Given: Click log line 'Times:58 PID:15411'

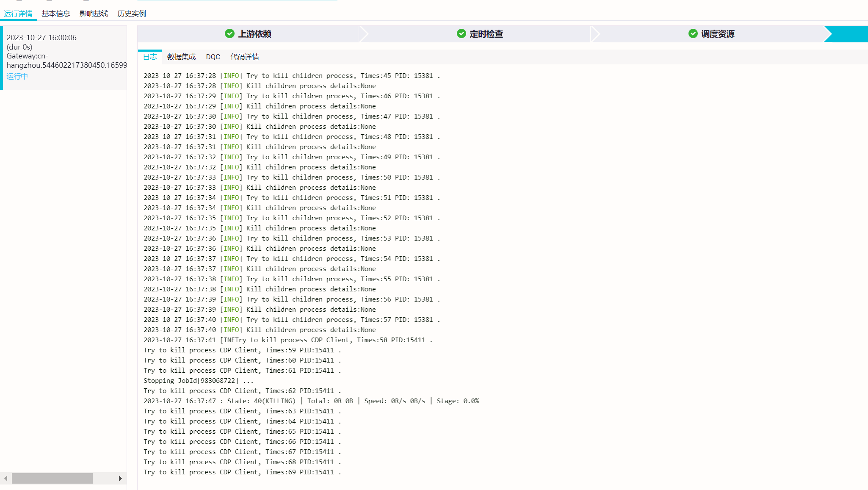Looking at the screenshot, I should [288, 340].
